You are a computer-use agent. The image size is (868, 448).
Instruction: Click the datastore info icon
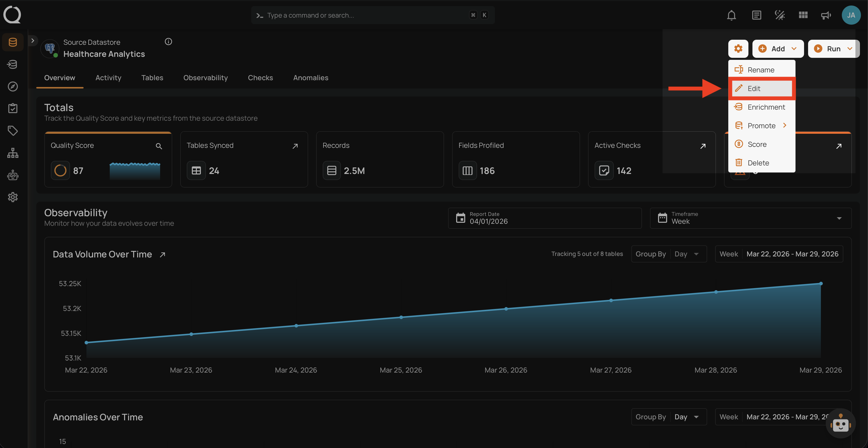168,41
